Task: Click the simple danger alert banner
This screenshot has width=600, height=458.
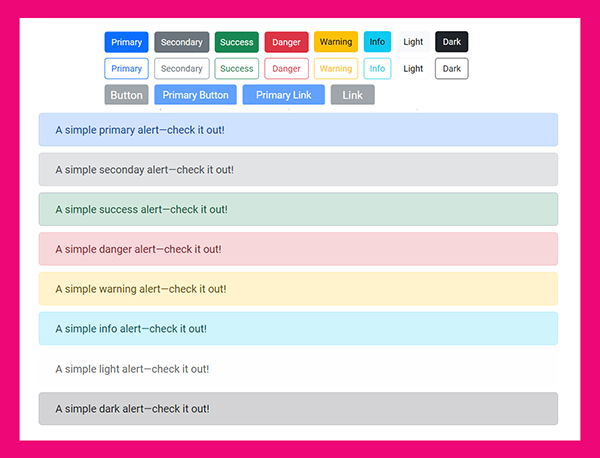Action: click(298, 249)
